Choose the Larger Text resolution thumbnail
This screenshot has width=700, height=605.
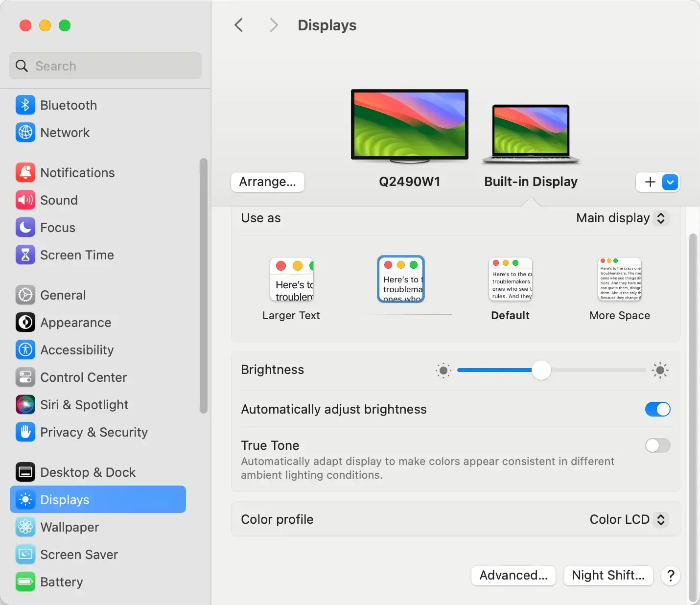[x=292, y=279]
